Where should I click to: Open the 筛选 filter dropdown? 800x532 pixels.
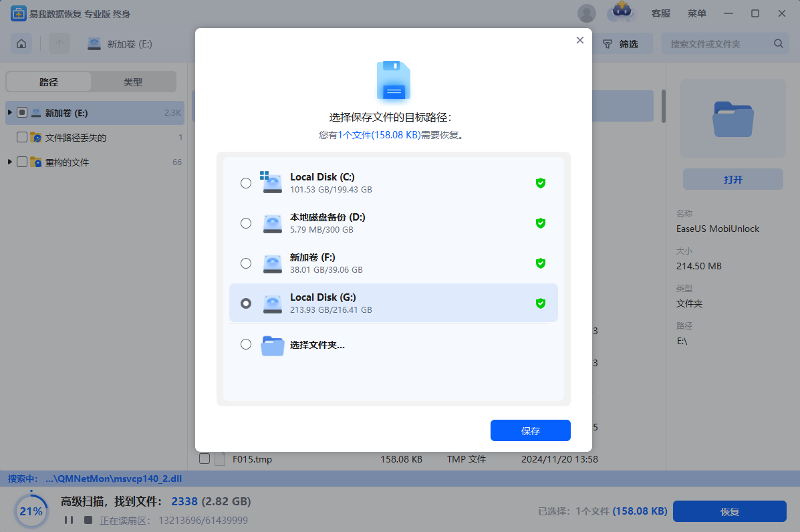pos(621,44)
